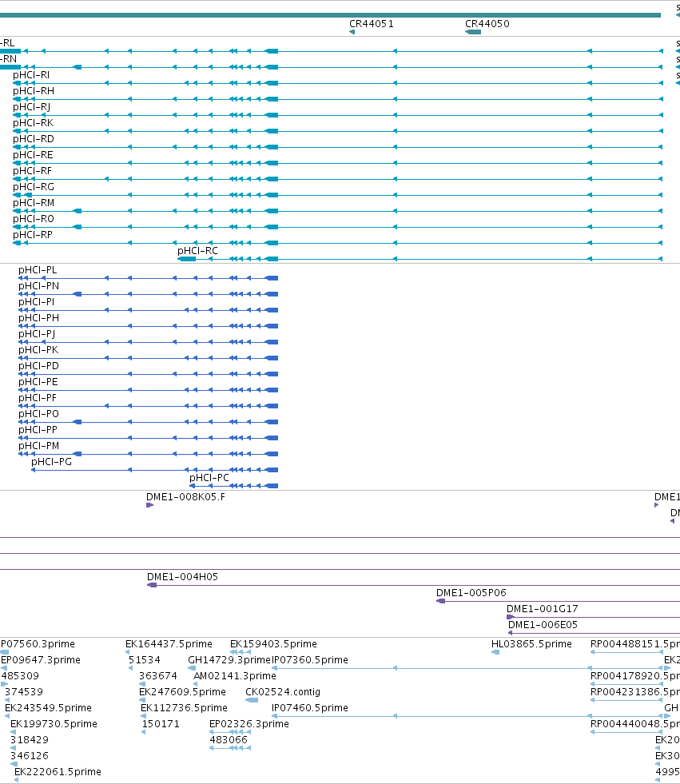Click the EP09647.3prime EST label
The image size is (680, 784).
[41, 660]
